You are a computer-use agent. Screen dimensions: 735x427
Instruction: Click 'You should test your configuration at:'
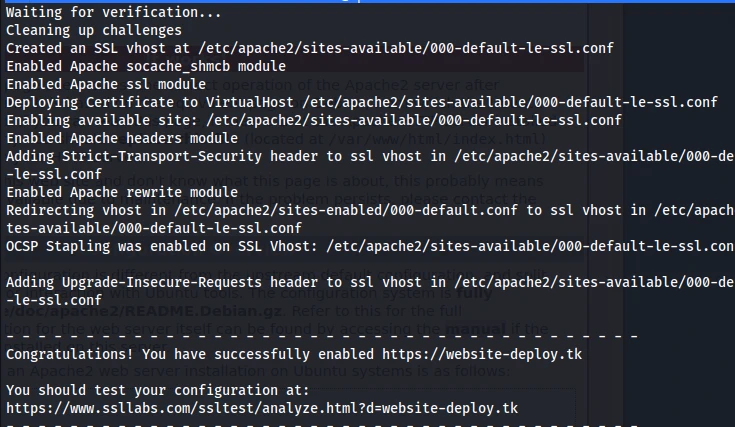(x=158, y=390)
